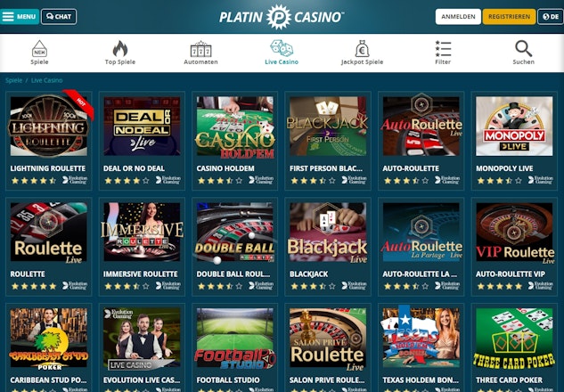Click the Suchen magnifier icon
This screenshot has width=564, height=392.
(x=523, y=48)
